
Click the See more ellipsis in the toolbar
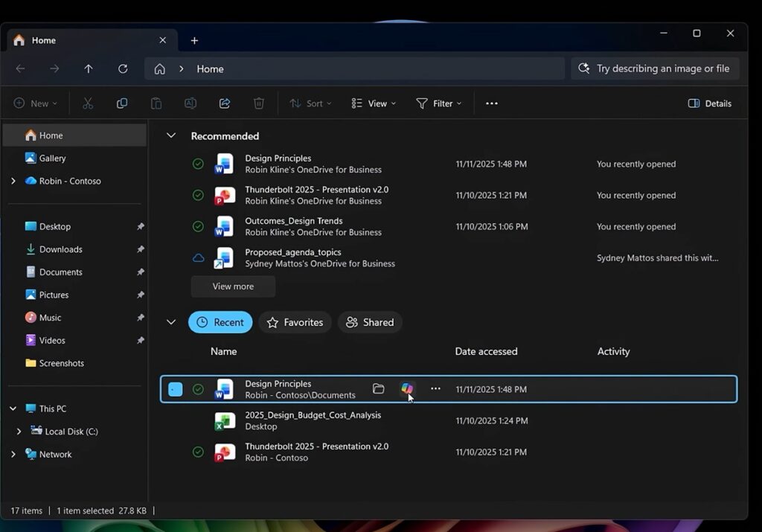click(x=491, y=103)
